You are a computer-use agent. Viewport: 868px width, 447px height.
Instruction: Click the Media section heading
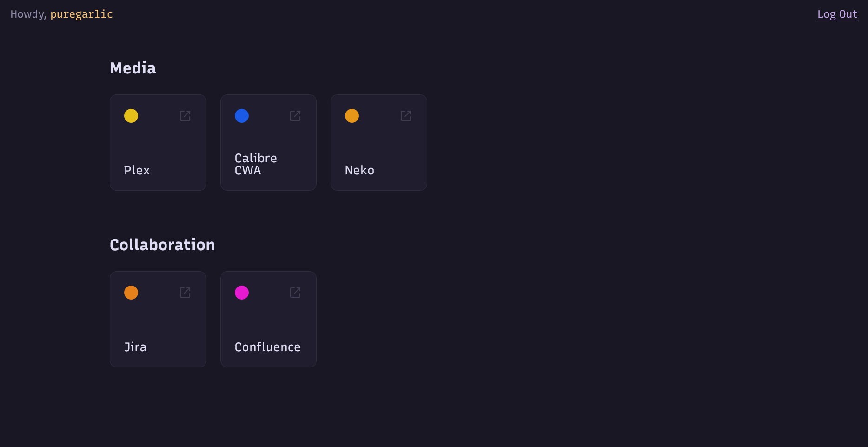[133, 68]
